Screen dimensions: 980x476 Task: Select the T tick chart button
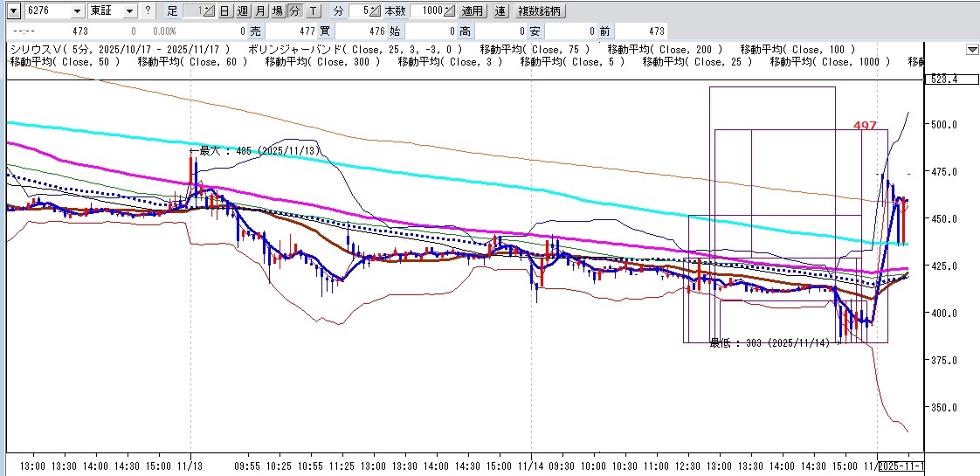(314, 10)
